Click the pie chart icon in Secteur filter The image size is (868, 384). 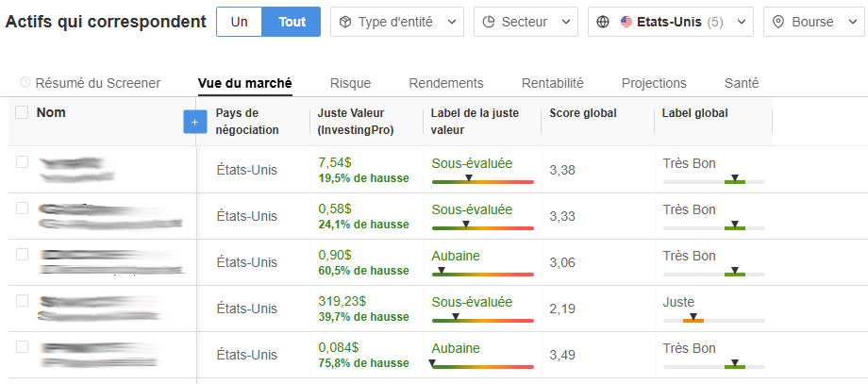point(489,22)
